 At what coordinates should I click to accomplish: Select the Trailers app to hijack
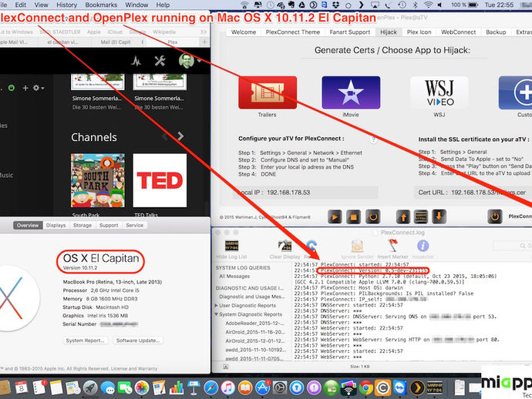tap(268, 92)
